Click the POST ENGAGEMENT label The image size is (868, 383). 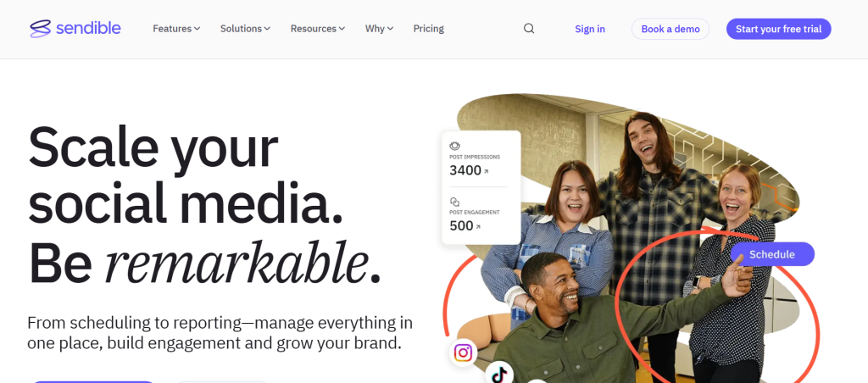click(x=475, y=213)
